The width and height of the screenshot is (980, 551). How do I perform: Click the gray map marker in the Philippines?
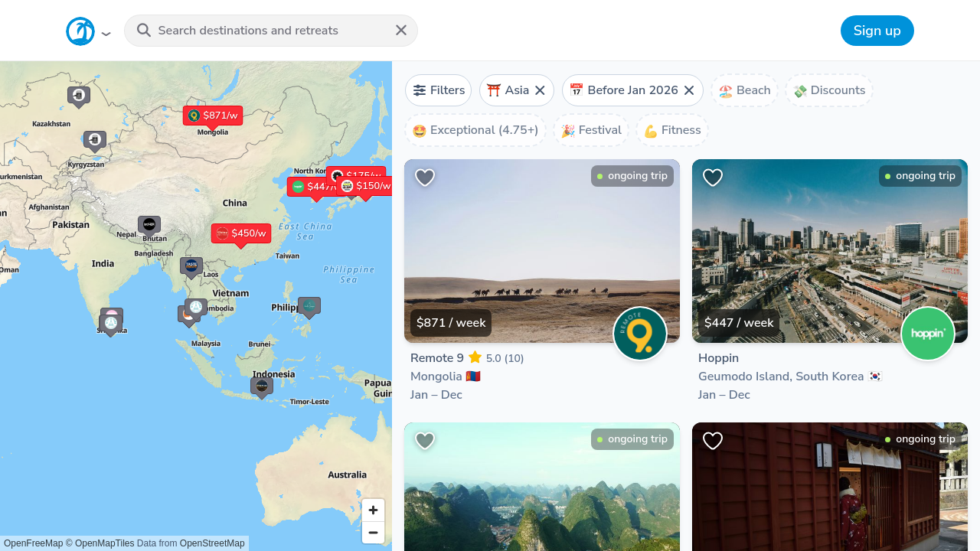pos(309,308)
